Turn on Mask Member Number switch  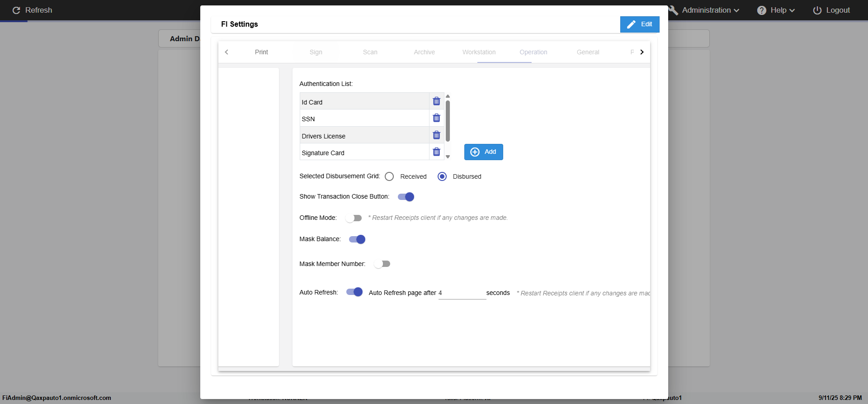[x=382, y=264]
